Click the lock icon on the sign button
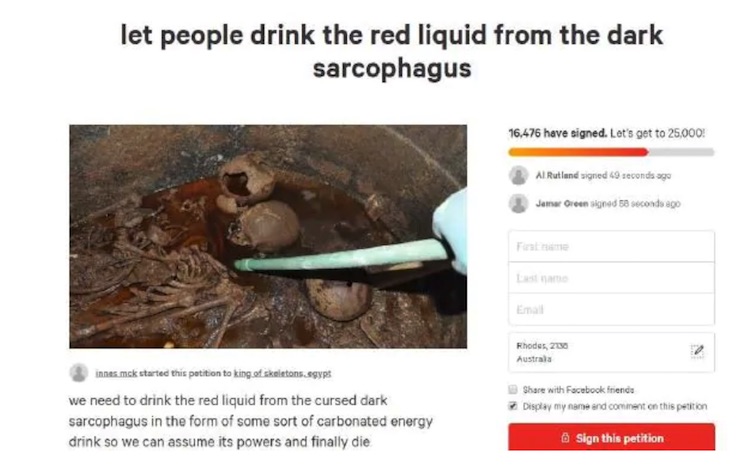Screen dimensions: 750x465 [x=565, y=438]
